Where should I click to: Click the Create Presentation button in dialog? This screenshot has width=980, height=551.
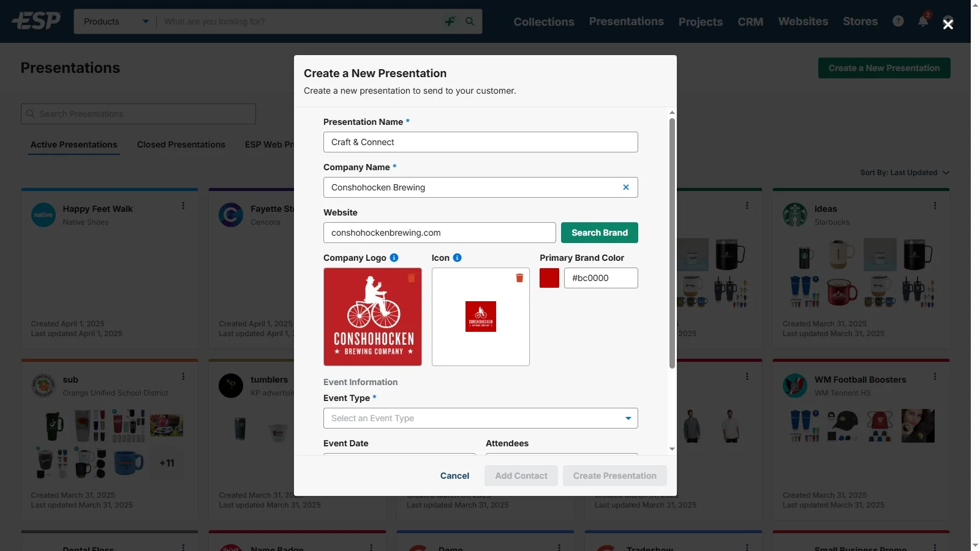coord(615,476)
